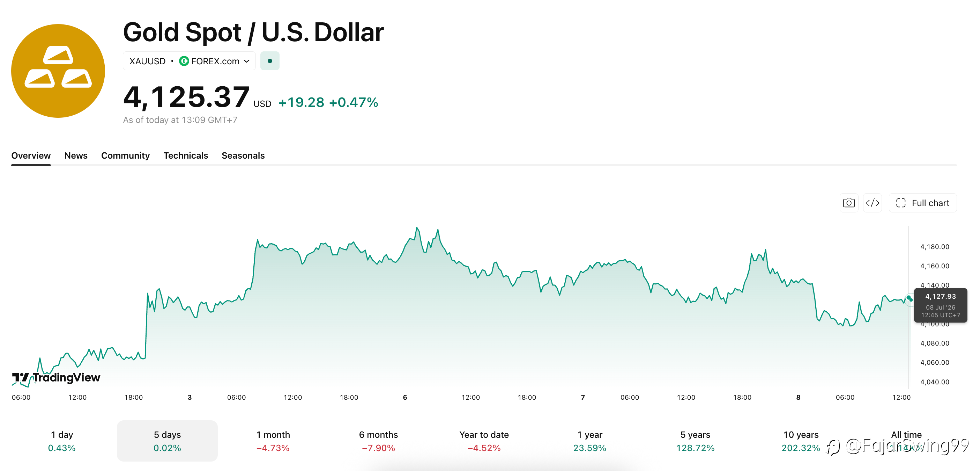This screenshot has width=980, height=471.
Task: Select the 1 day range
Action: [x=62, y=441]
